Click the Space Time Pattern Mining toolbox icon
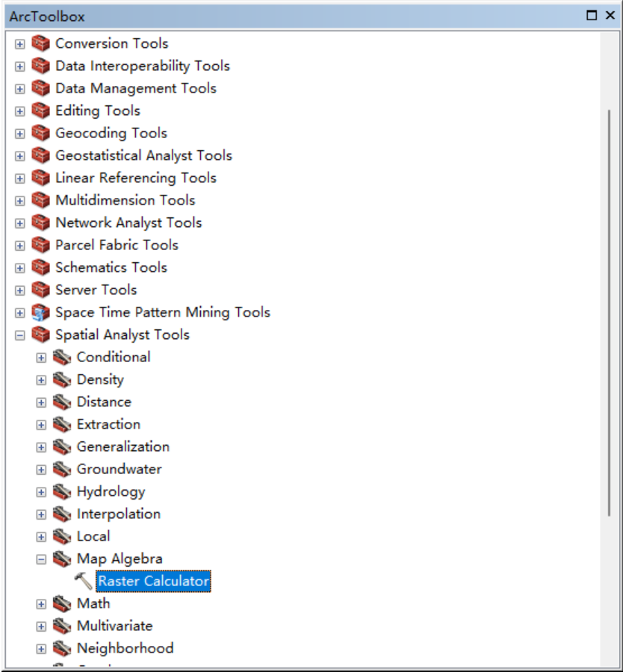Screen dimensions: 623x672 (x=41, y=312)
